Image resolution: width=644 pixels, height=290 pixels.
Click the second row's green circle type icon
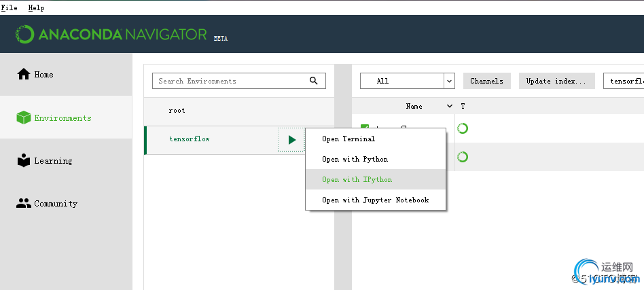[x=463, y=157]
